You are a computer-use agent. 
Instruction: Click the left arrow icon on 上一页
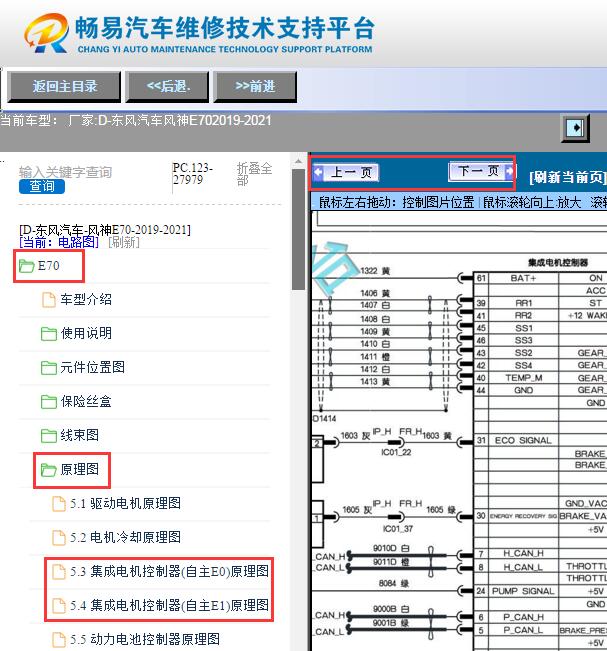pyautogui.click(x=319, y=172)
